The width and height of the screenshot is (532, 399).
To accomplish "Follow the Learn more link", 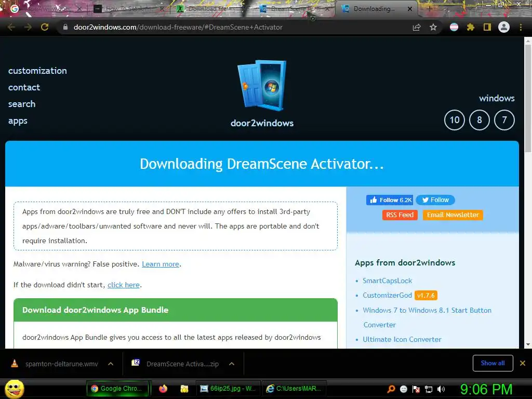I will tap(161, 264).
